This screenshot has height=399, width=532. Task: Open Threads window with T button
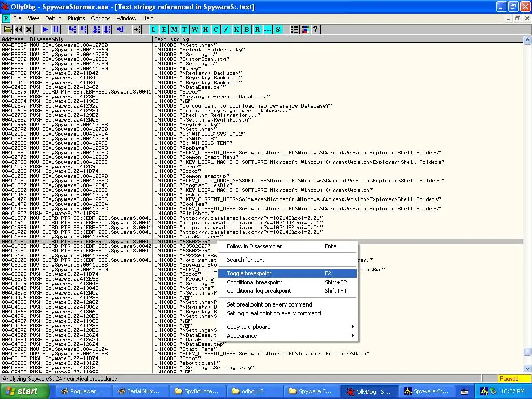(184, 30)
